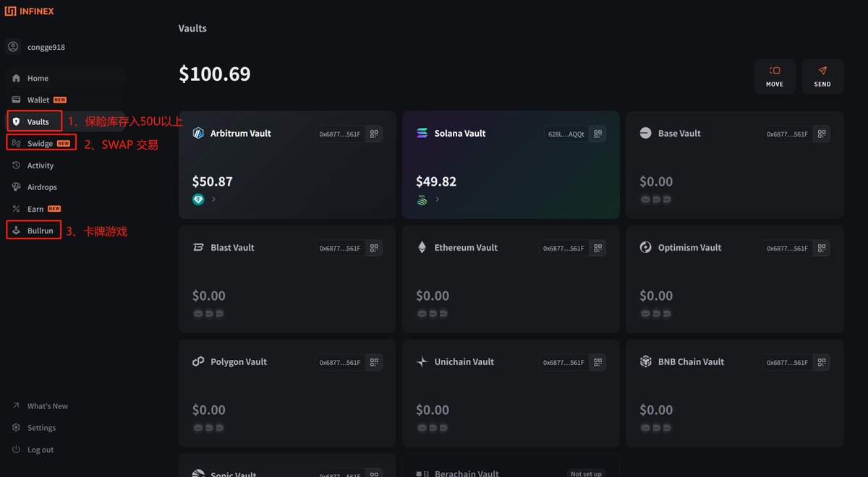Copy the Solana Vault address 628L...AQQt
Screen dimensions: 868x477
(x=566, y=134)
